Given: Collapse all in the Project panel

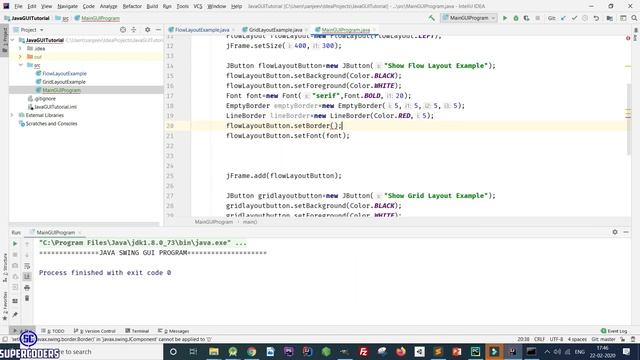Looking at the screenshot, I should coord(133,30).
